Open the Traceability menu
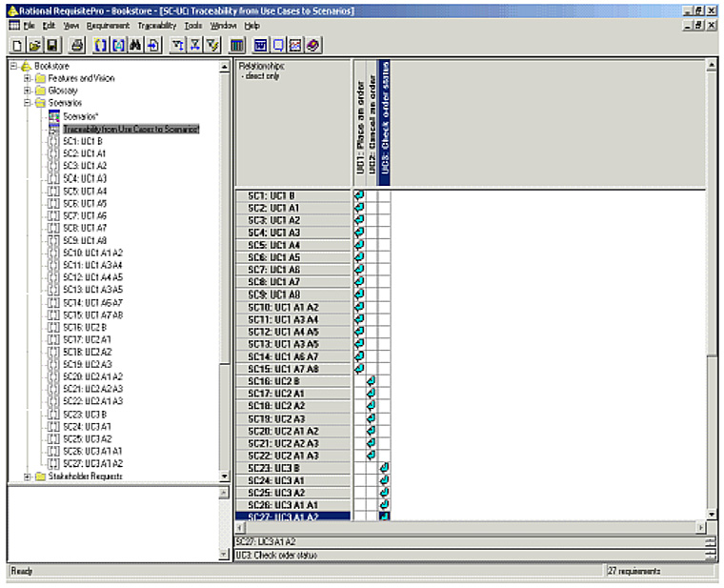 [157, 26]
